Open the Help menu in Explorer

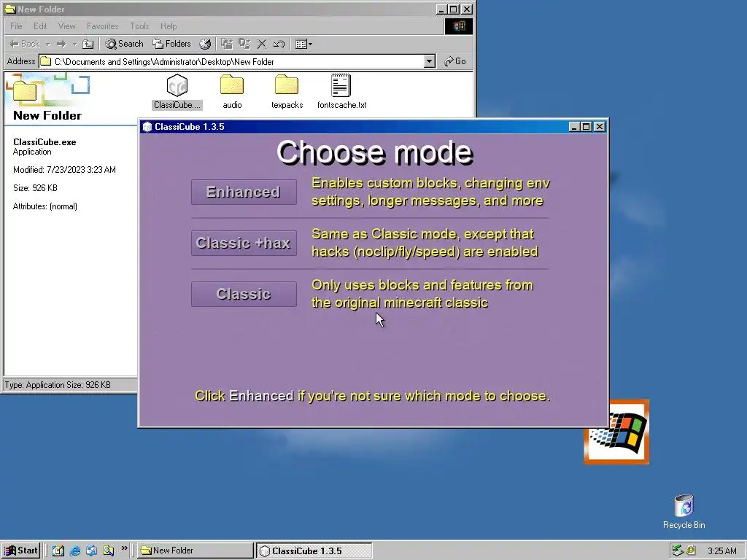(169, 26)
